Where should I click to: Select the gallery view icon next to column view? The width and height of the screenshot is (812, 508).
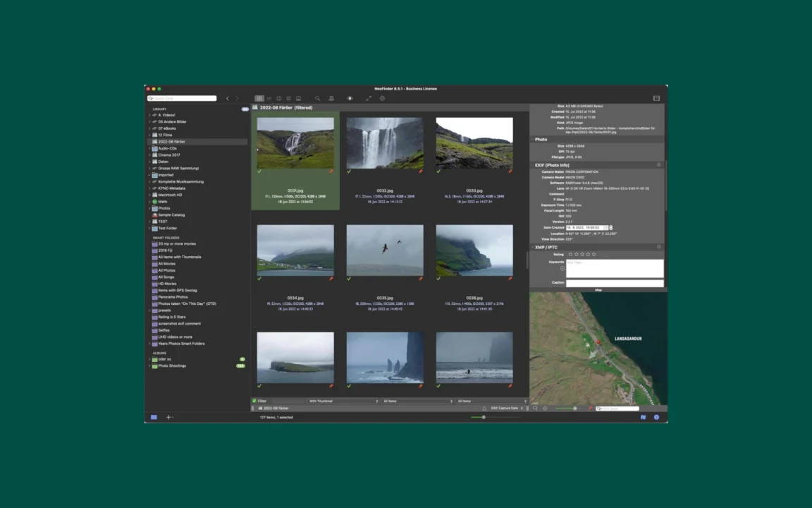(289, 99)
